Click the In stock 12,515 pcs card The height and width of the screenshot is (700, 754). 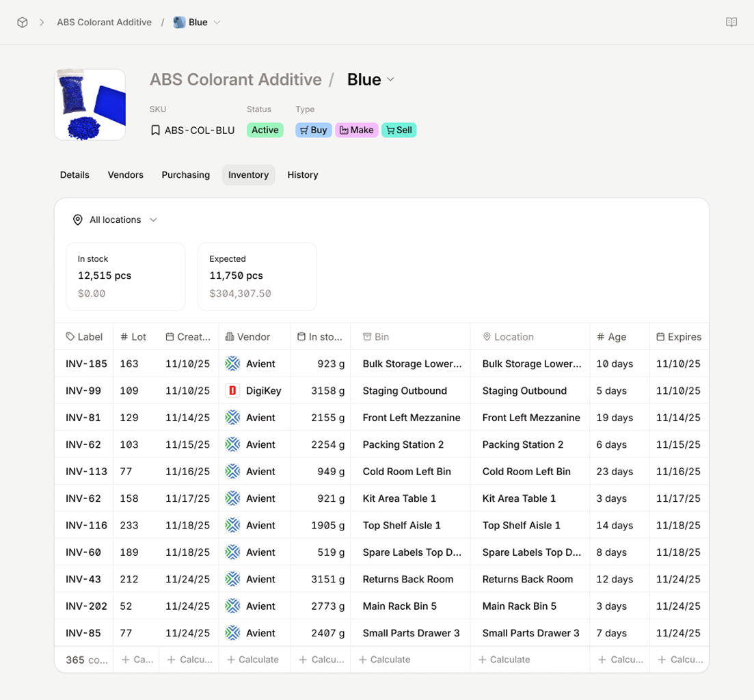126,276
